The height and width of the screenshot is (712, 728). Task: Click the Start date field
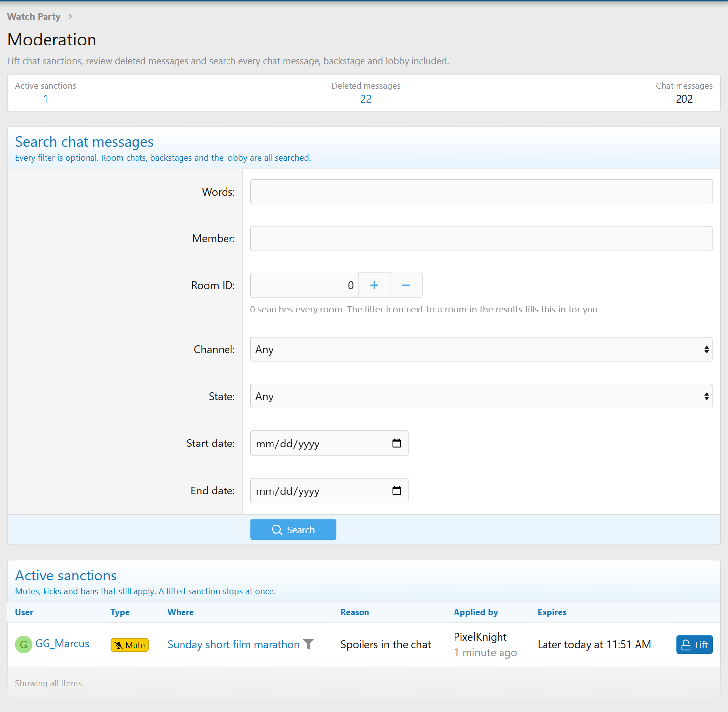329,443
